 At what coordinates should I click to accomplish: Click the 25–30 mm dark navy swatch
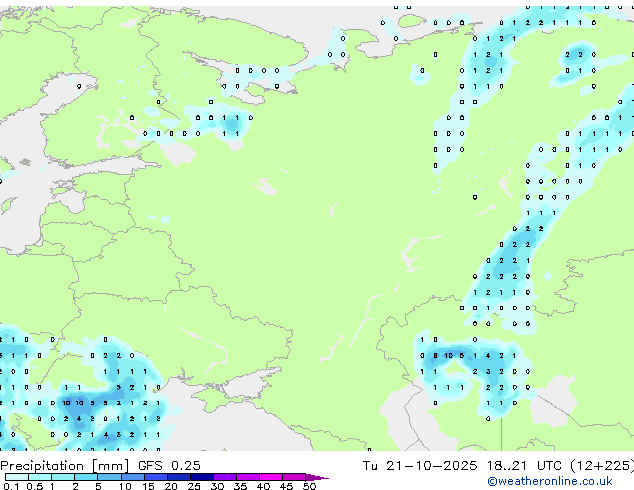(201, 477)
